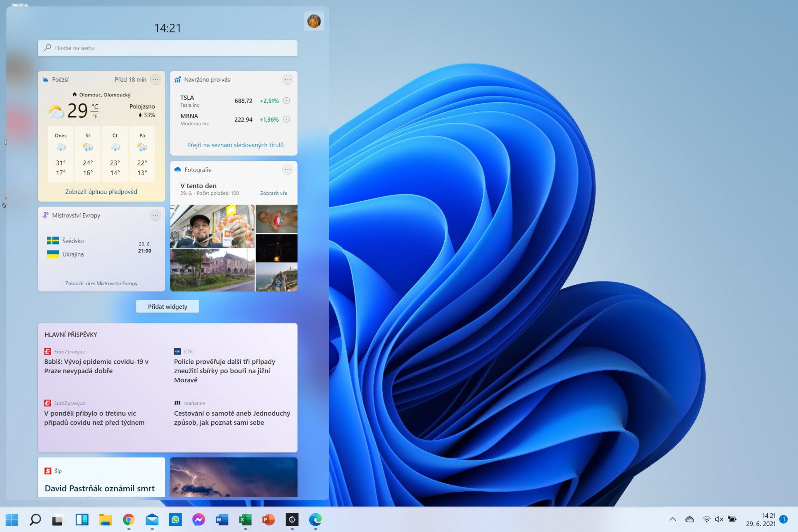Viewport: 798px width, 532px height.
Task: Open Počasí widget options menu
Action: tap(155, 79)
